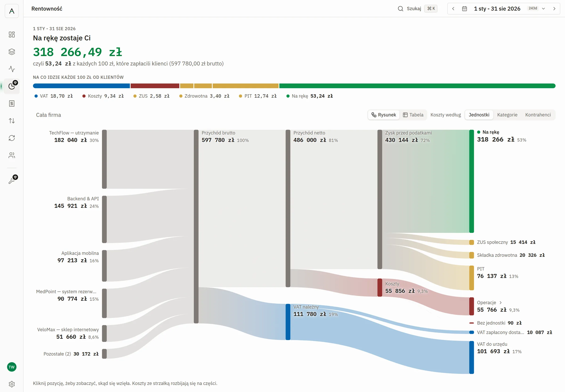Screen dimensions: 565x392
Task: Open the contacts people icon in sidebar
Action: pos(12,155)
